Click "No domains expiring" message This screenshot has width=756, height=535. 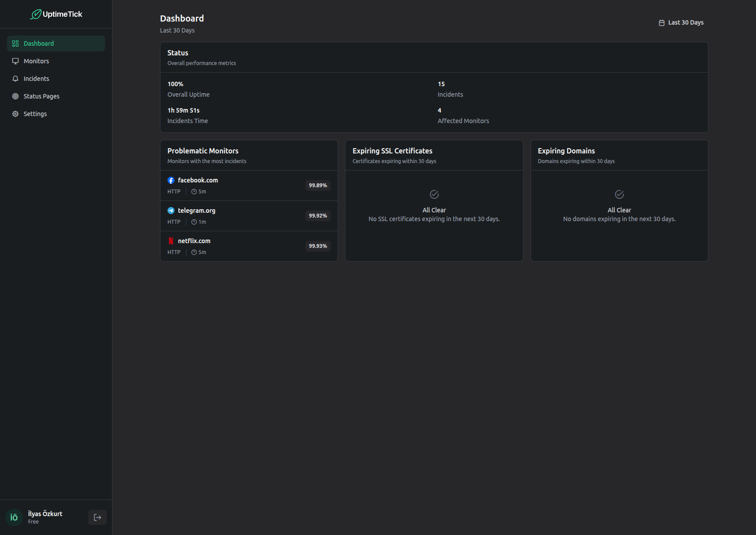point(619,219)
